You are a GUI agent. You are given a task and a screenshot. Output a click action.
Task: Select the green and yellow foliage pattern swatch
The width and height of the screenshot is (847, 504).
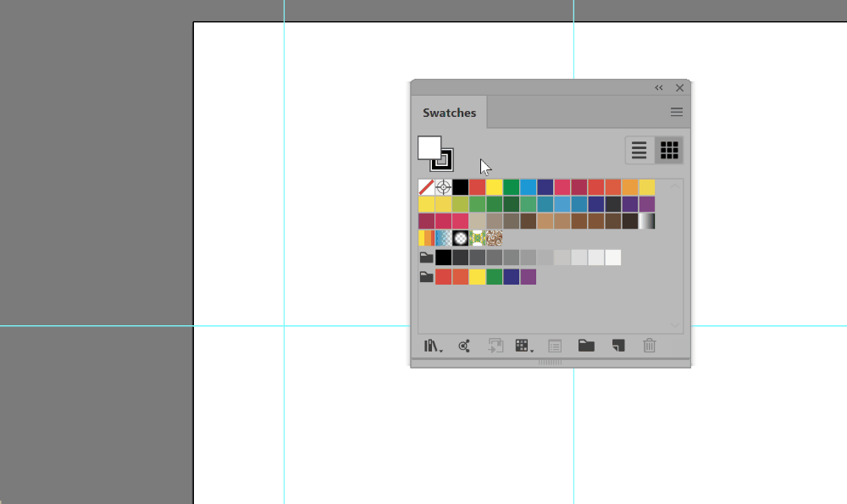tap(477, 238)
